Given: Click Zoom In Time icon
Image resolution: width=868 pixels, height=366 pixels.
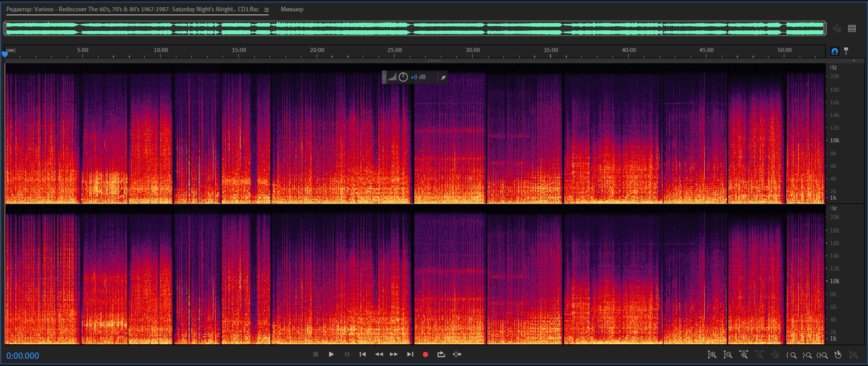Looking at the screenshot, I should (744, 355).
